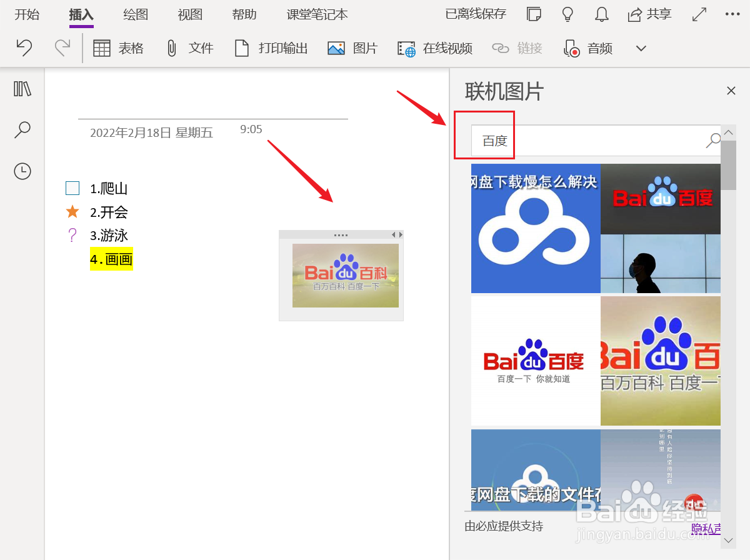Open the feed page icon
The height and width of the screenshot is (560, 750).
click(x=534, y=14)
